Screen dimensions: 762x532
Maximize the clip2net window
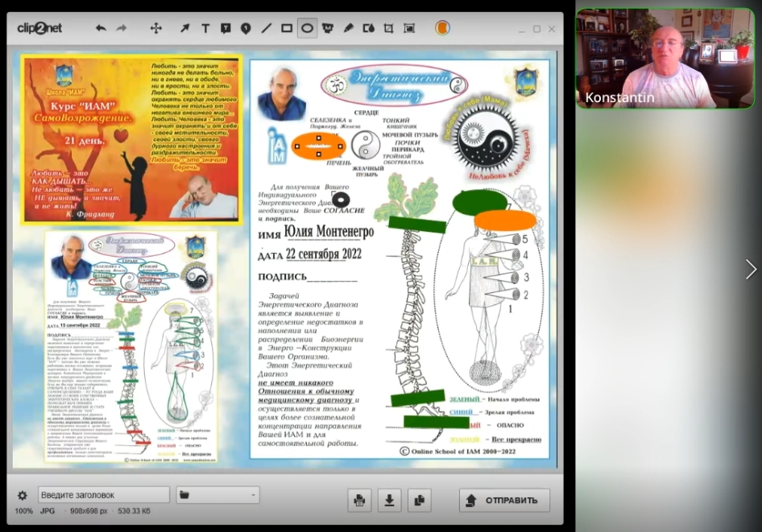click(x=537, y=29)
